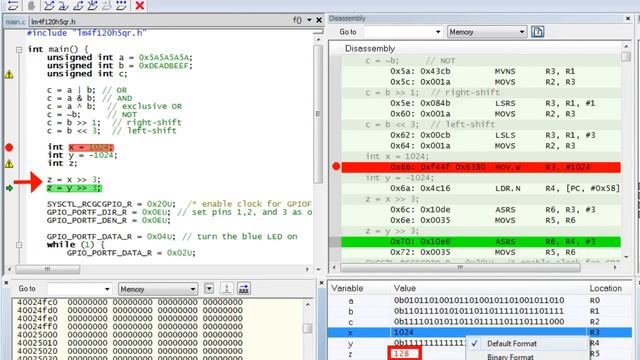Image resolution: width=640 pixels, height=360 pixels.
Task: Toggle the breakpoint at int x = 1024
Action: click(x=9, y=147)
